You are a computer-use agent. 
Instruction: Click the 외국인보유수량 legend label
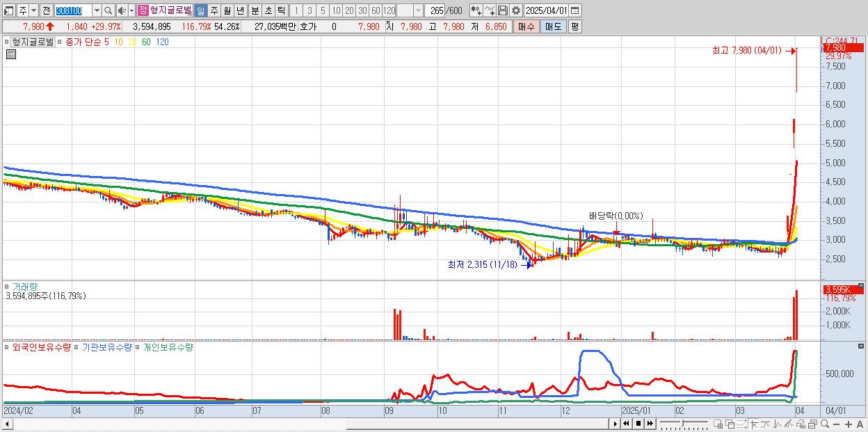42,346
